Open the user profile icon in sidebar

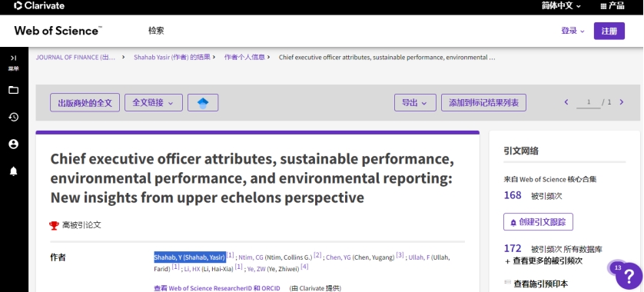(14, 144)
